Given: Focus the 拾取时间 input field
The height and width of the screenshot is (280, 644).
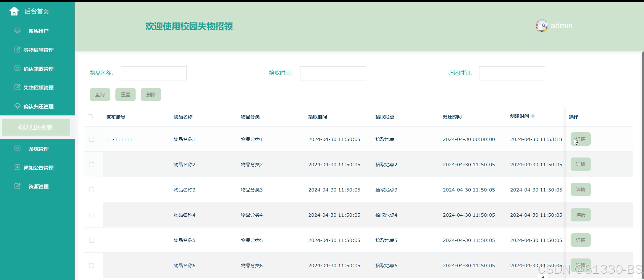Looking at the screenshot, I should [x=333, y=73].
